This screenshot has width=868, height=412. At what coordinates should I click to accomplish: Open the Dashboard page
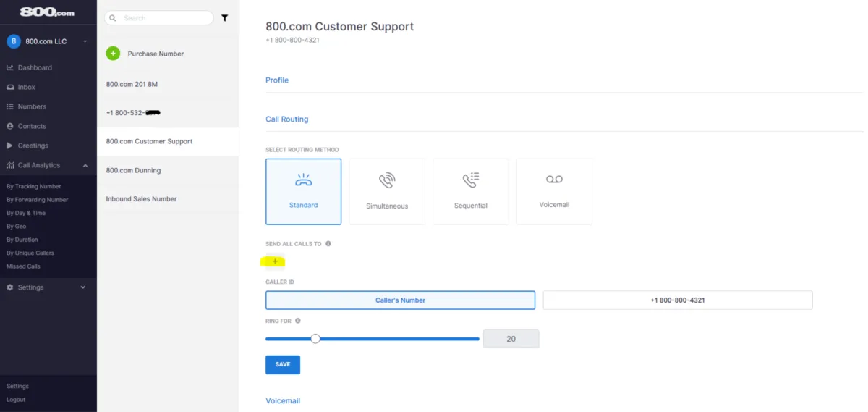coord(35,67)
